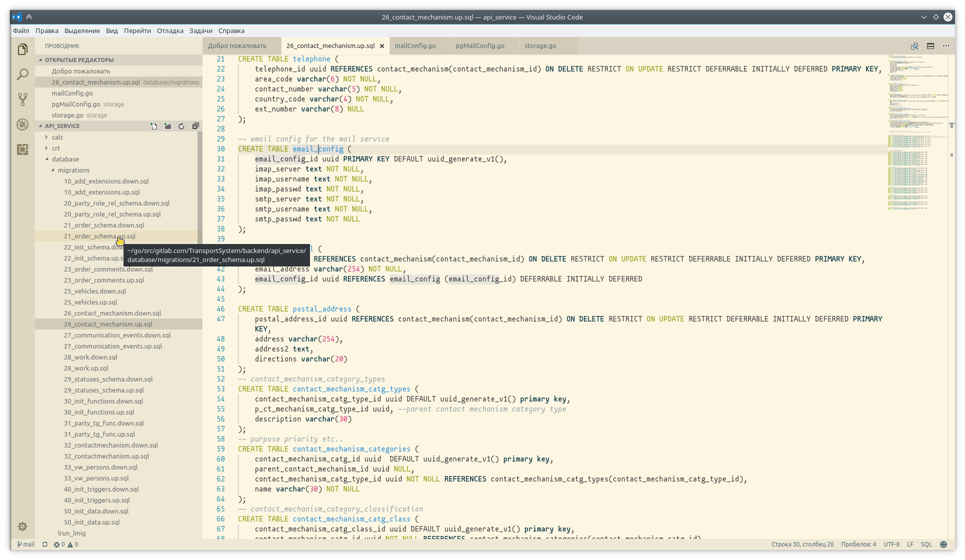This screenshot has width=965, height=560.
Task: Click Refresh explorer icon
Action: click(x=181, y=126)
